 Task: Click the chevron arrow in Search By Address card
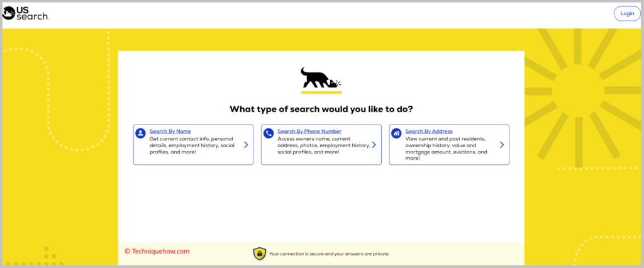(x=501, y=145)
